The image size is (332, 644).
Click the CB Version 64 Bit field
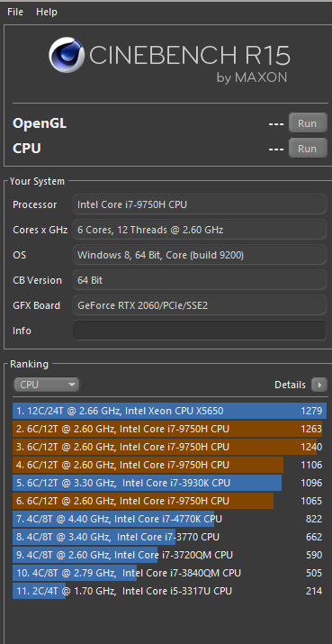(200, 280)
